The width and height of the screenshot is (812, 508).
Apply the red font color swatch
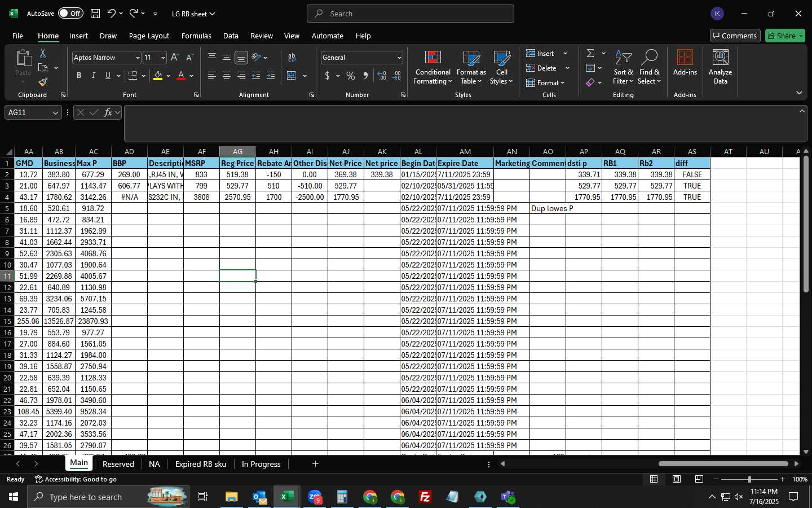[181, 76]
